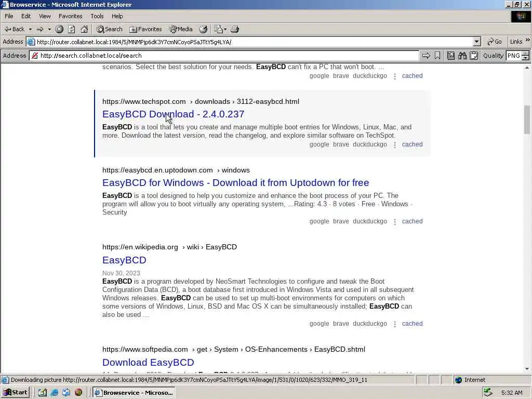Open the Media pane from the toolbar
Screen dimensions: 532x399
[181, 29]
